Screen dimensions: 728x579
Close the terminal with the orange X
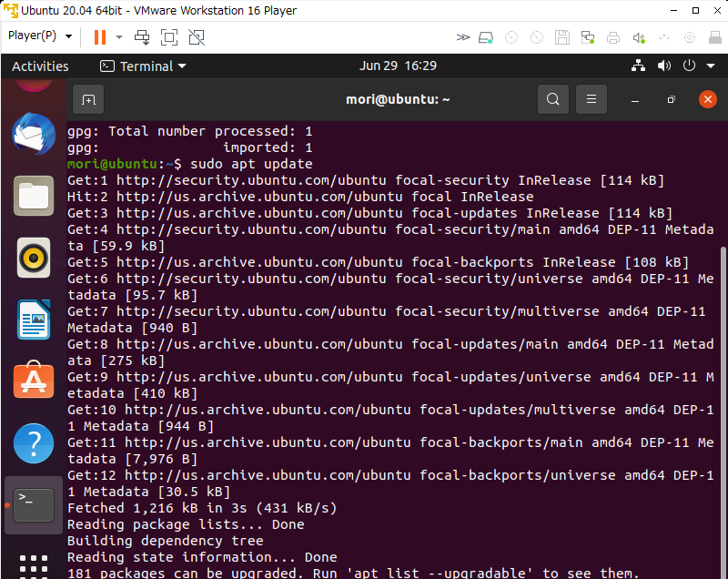pyautogui.click(x=708, y=99)
